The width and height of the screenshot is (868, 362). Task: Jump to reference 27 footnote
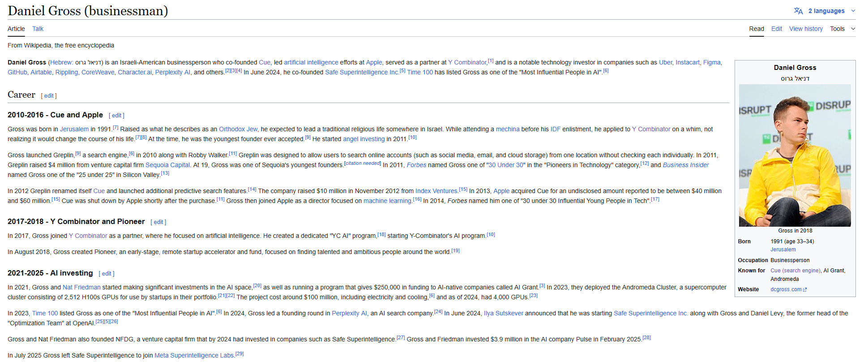401,338
